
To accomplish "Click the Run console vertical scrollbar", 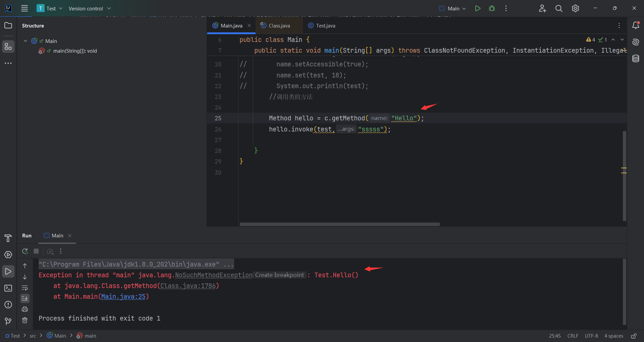I will tap(624, 292).
